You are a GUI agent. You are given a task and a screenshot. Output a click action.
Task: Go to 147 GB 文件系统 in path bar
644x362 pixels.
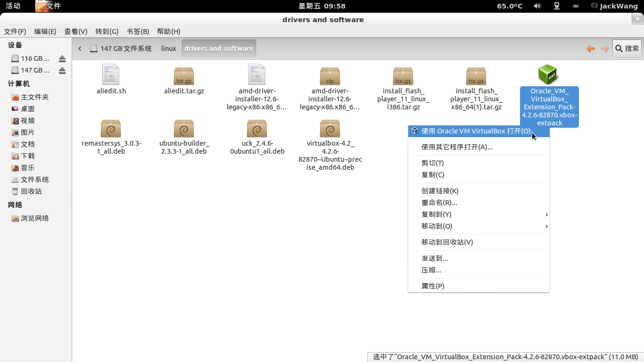pos(121,49)
